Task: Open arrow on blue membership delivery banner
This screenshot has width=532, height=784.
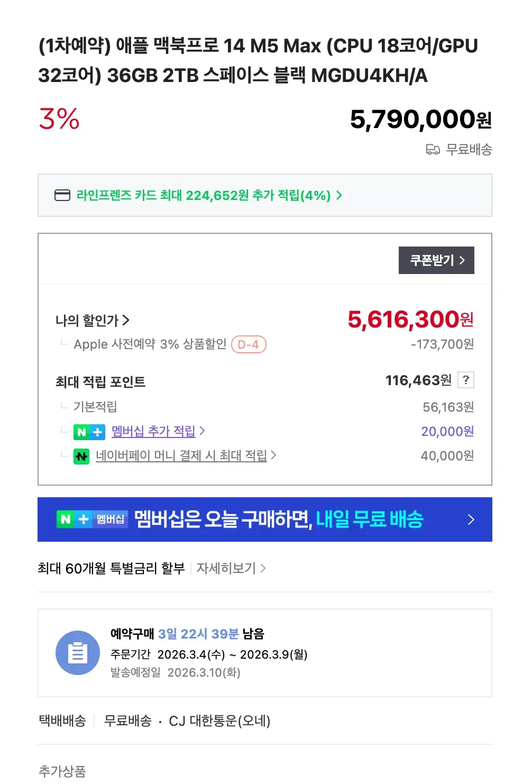Action: [471, 519]
